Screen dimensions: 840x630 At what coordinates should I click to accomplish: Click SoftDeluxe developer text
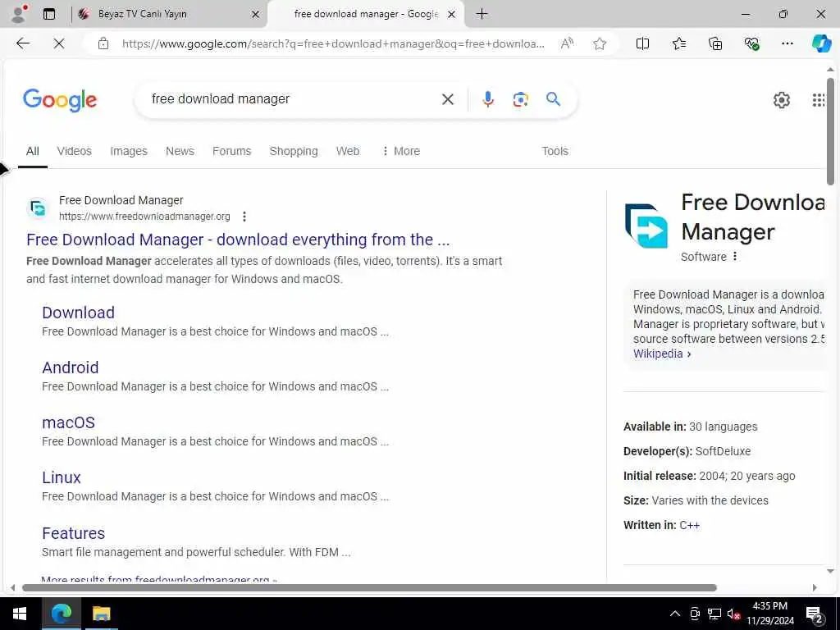coord(723,451)
